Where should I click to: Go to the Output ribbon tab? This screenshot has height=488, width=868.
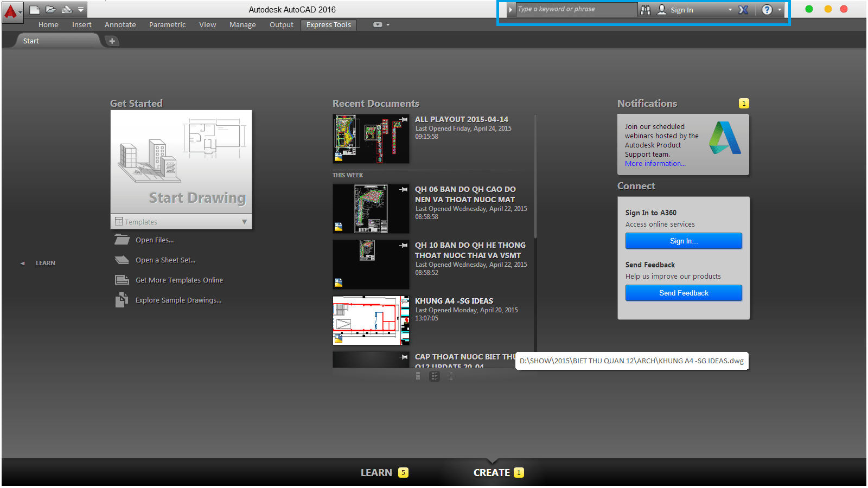tap(282, 25)
